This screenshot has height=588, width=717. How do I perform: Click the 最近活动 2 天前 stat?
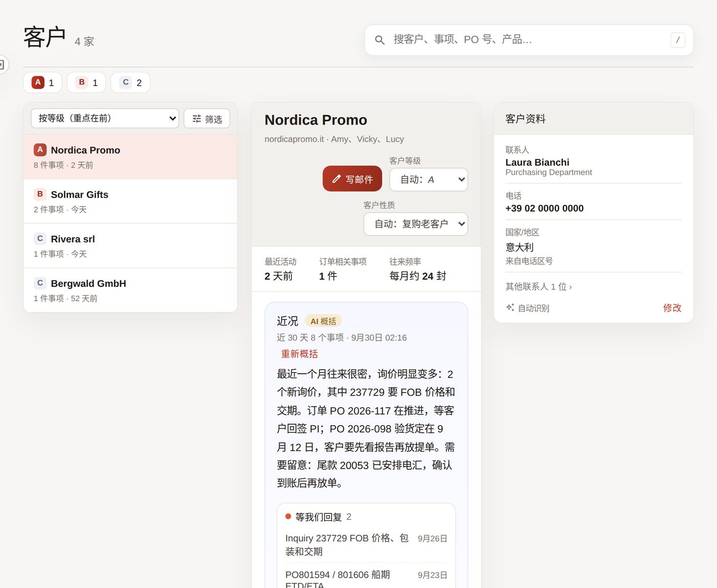click(x=280, y=269)
